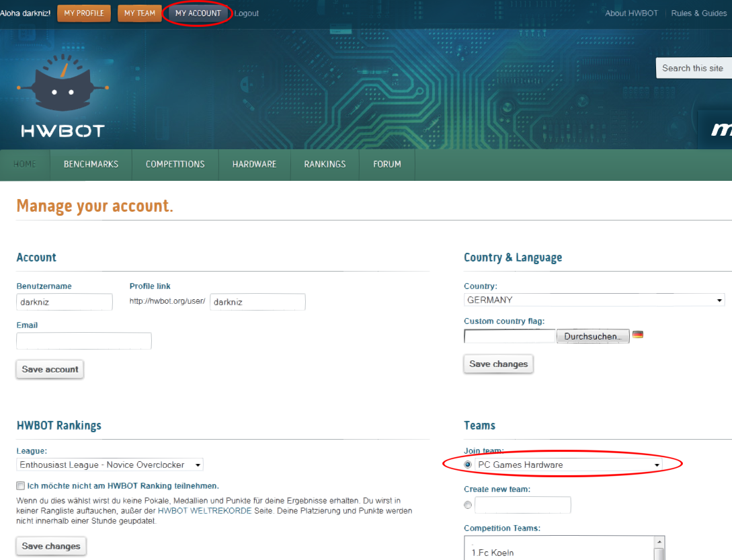Open the HOME menu tab
Screen dimensions: 732x560
click(x=25, y=165)
